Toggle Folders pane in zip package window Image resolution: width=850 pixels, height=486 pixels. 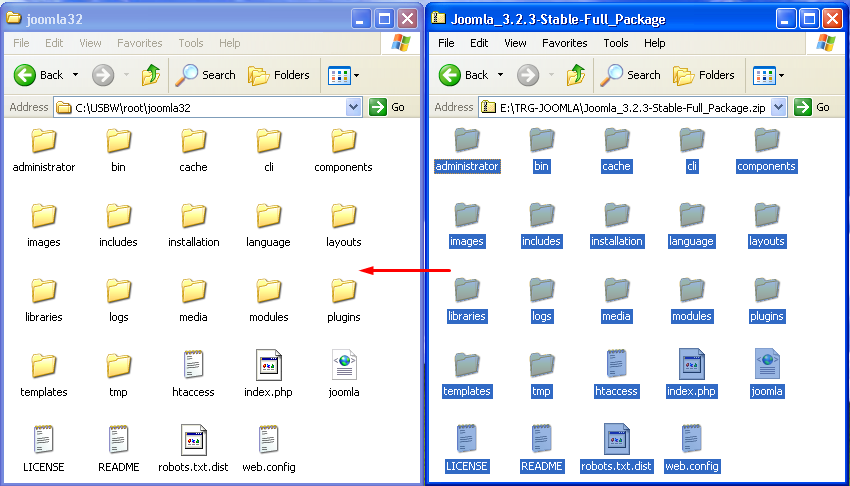tap(704, 75)
